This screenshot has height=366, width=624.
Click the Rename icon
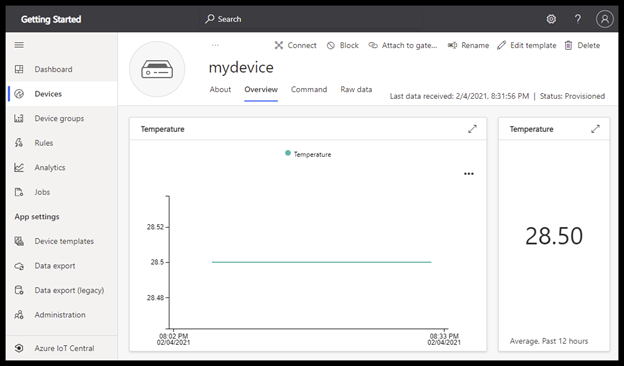pos(452,45)
